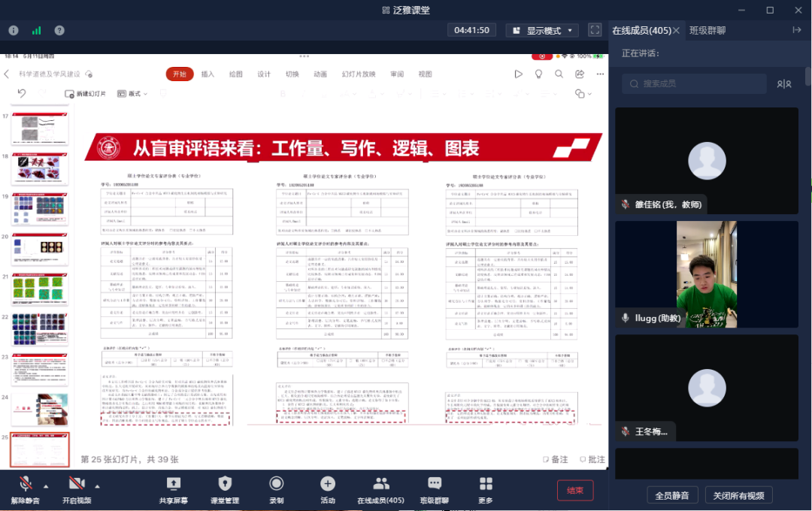The width and height of the screenshot is (812, 511).
Task: Start 录制 recording
Action: tap(276, 484)
